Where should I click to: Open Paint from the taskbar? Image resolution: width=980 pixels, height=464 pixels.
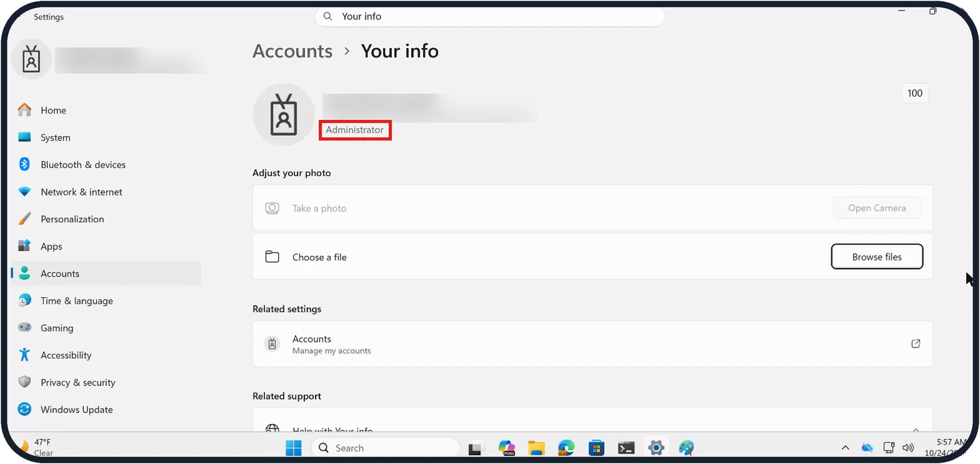point(686,448)
